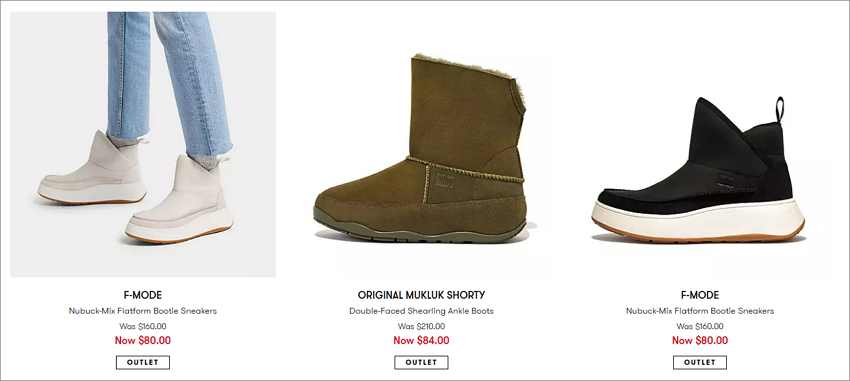Screen dimensions: 850x381
Task: Click the OUTLET badge under Mukluk Shorty
Action: (x=421, y=362)
